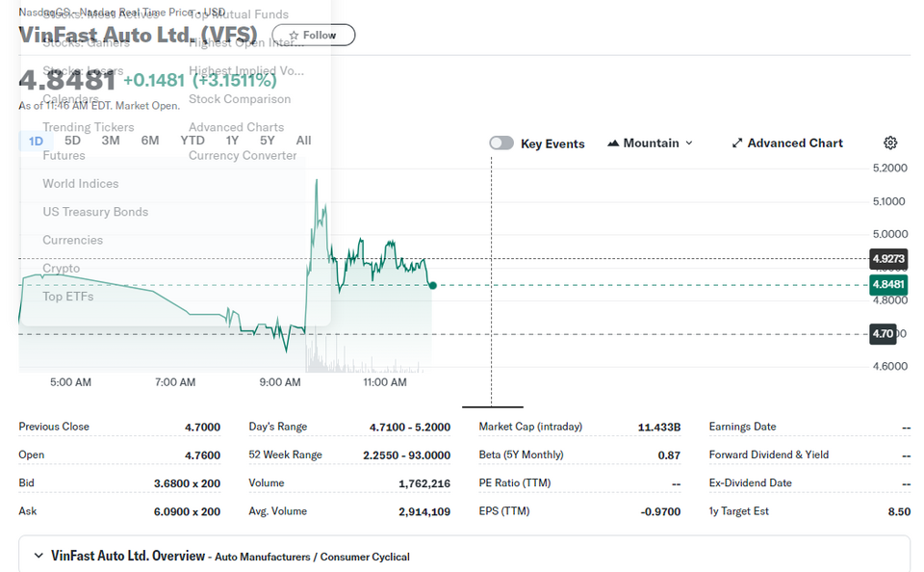Select the 5Y chart range
Viewport: 924px width, 572px height.
coord(267,141)
